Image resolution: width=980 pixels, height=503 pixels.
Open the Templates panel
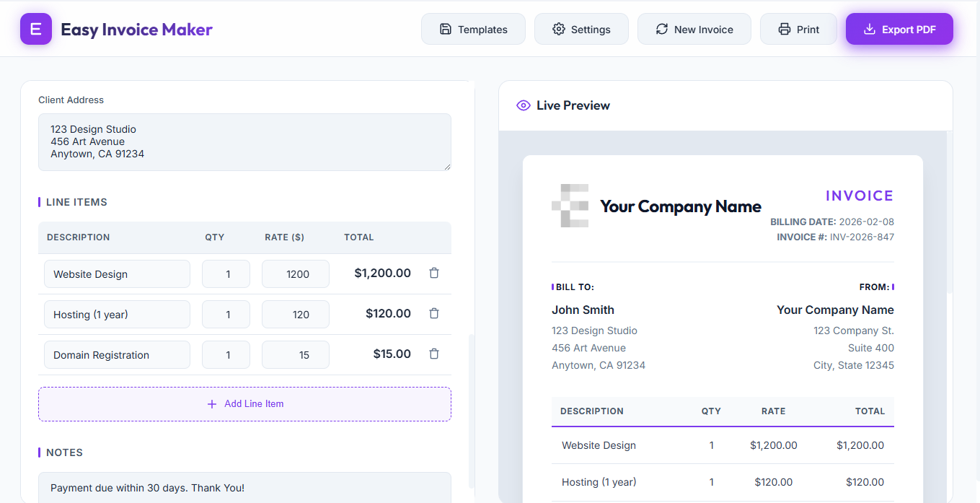click(473, 30)
